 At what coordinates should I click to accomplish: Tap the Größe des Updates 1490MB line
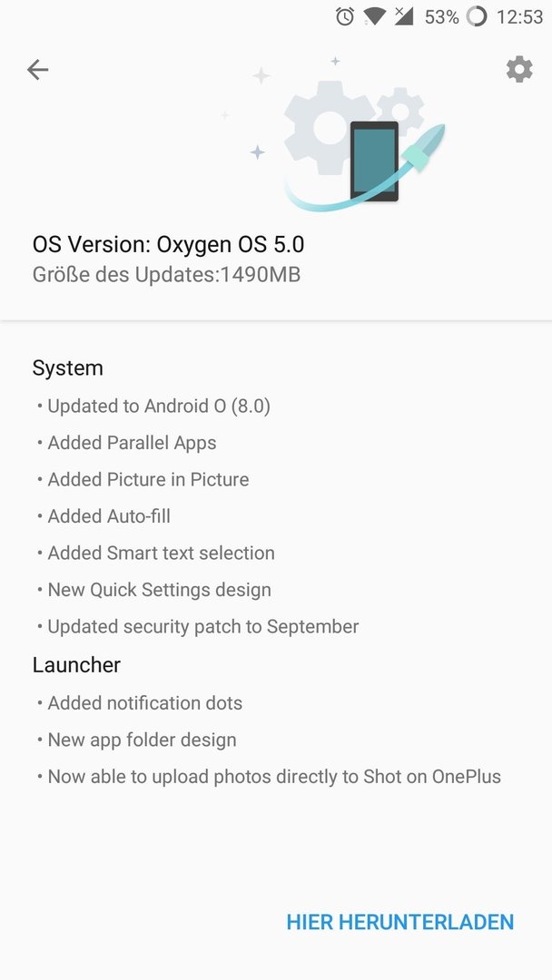coord(166,274)
